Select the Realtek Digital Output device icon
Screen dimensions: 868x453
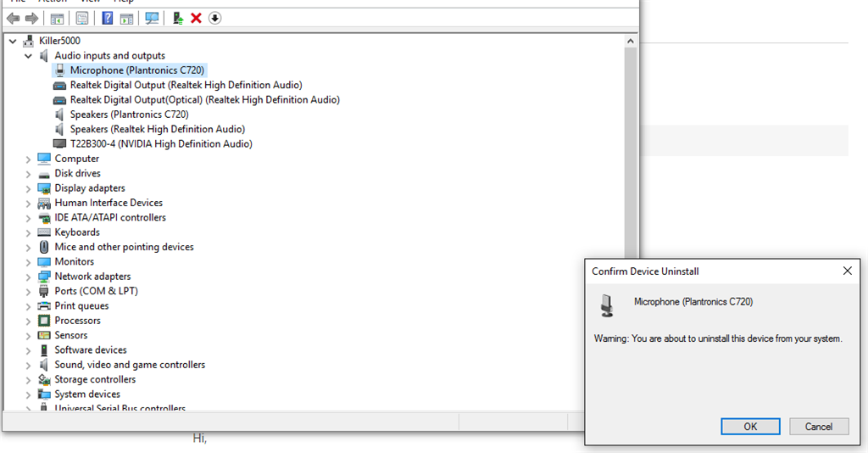tap(59, 86)
